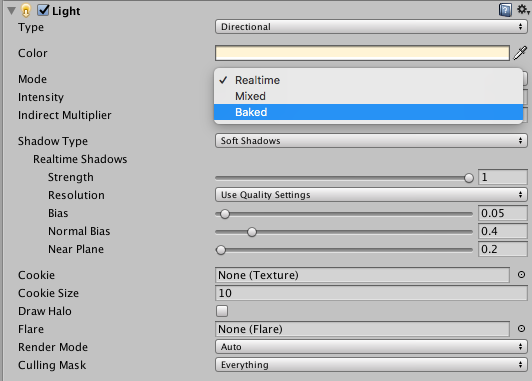The image size is (532, 381).
Task: Enable the Draw Halo checkbox
Action: pyautogui.click(x=222, y=311)
